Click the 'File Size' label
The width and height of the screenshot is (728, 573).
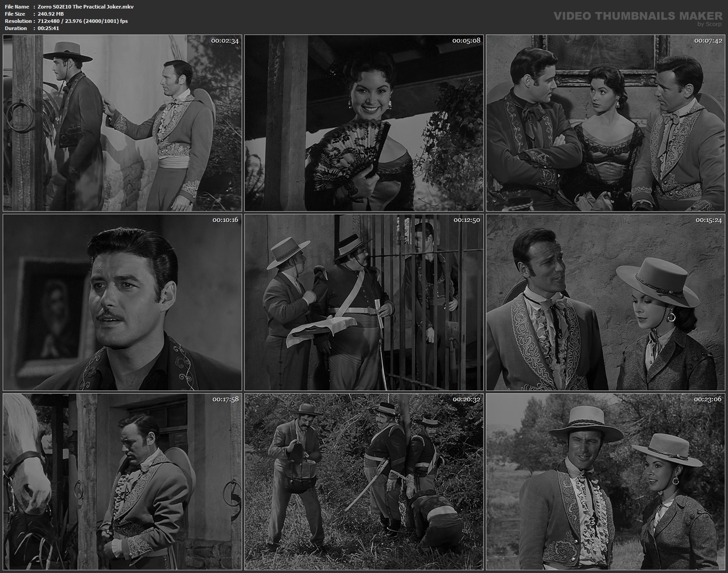coord(15,14)
